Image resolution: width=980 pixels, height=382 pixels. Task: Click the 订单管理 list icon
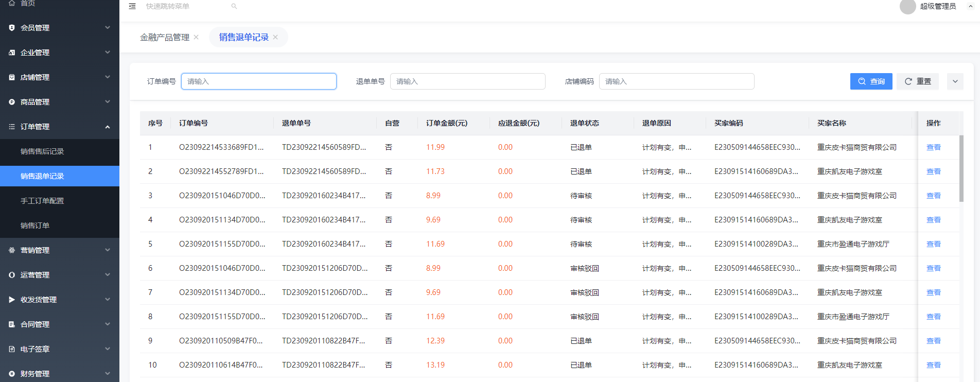[x=12, y=127]
